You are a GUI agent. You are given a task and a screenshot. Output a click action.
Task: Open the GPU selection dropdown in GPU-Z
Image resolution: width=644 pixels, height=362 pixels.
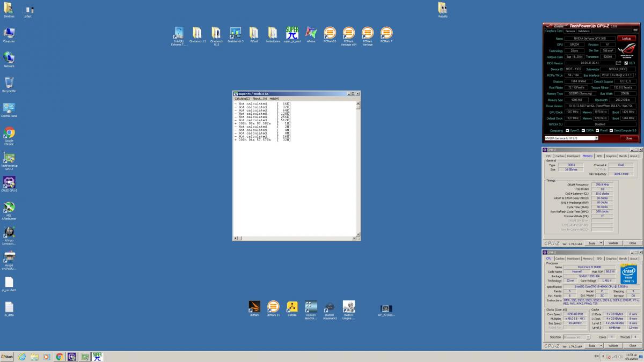point(571,138)
